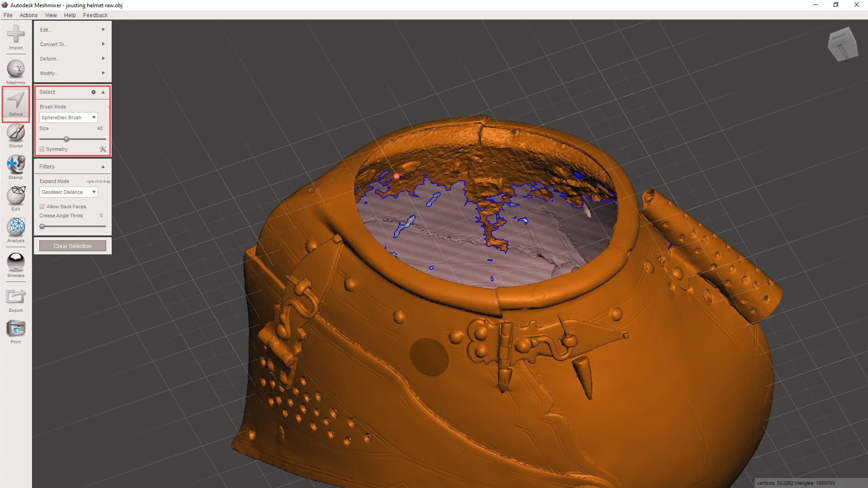Open the Geodesic Distance expand mode dropdown

(x=68, y=192)
